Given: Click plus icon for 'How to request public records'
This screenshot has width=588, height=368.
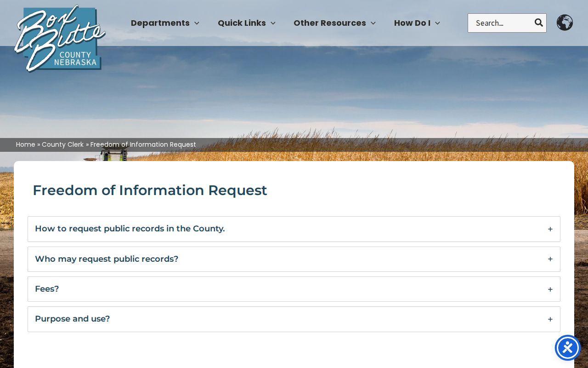Looking at the screenshot, I should (x=550, y=229).
